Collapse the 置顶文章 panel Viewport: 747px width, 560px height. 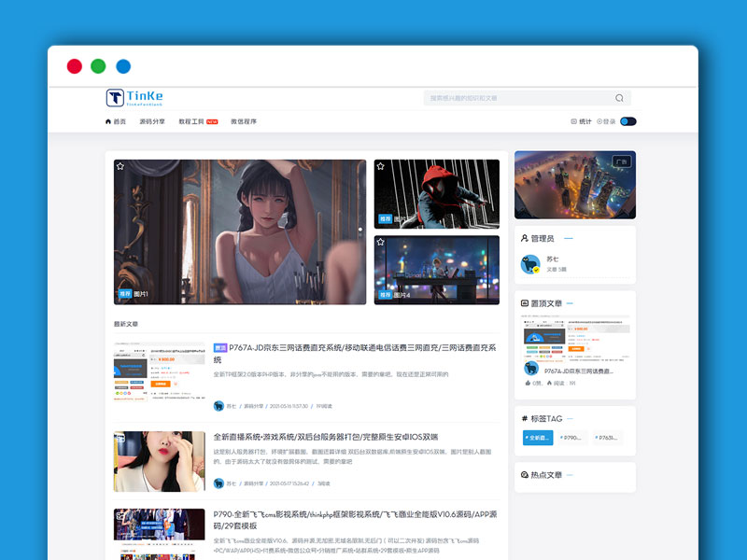coord(569,301)
